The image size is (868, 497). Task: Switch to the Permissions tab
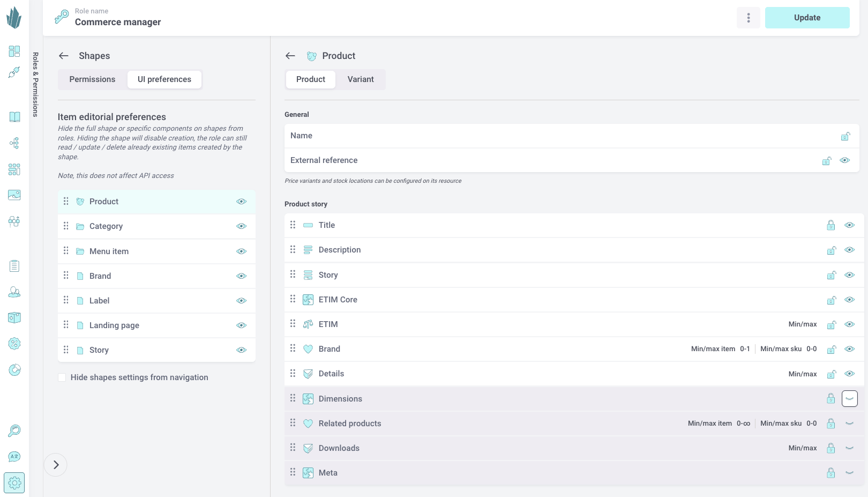tap(92, 79)
